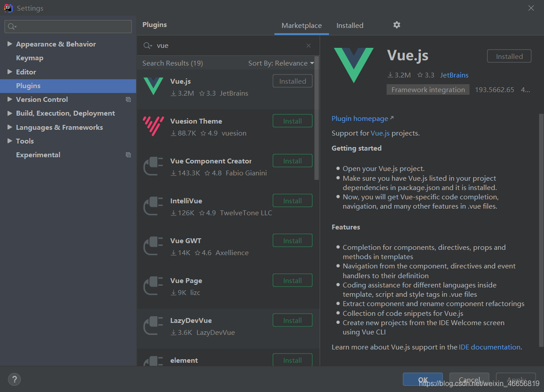Click the Experimental project-scope icon
The width and height of the screenshot is (544, 392).
(128, 155)
